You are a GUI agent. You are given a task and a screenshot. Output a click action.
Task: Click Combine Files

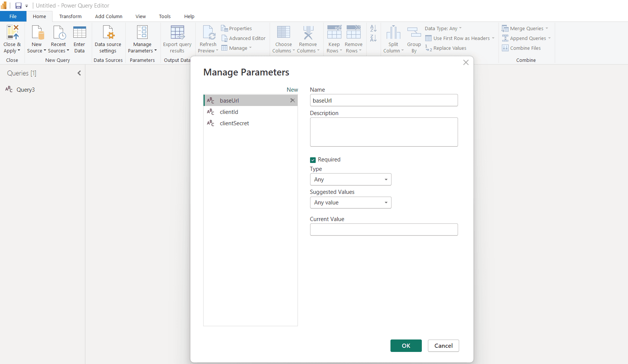pos(521,48)
